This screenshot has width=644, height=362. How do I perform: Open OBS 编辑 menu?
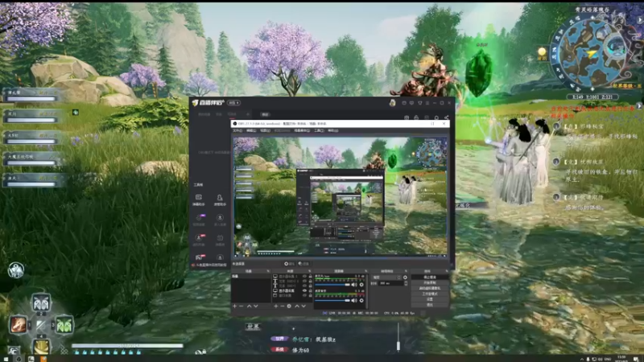(251, 130)
